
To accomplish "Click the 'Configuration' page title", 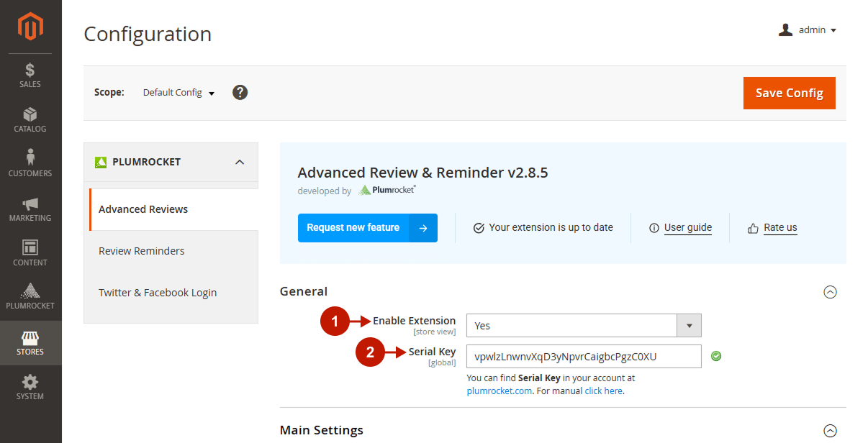I will (x=148, y=34).
